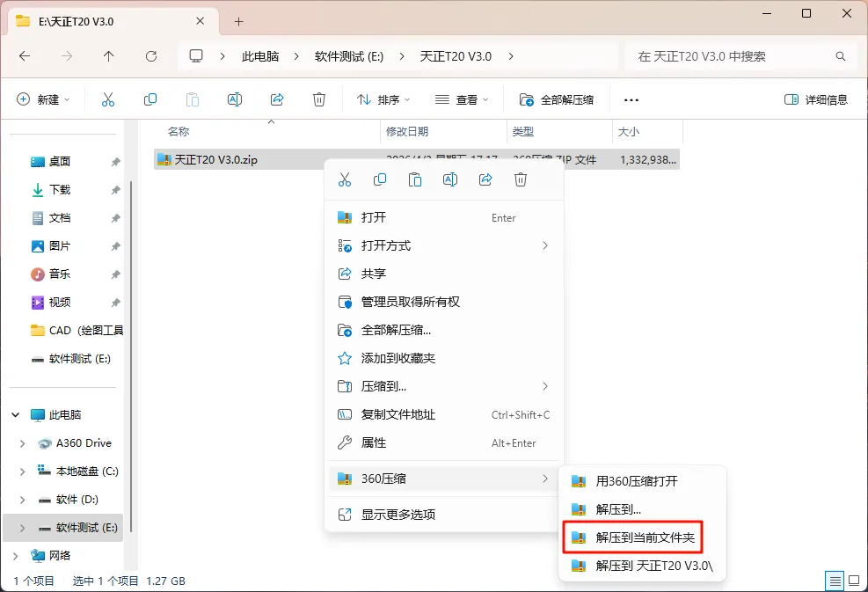
Task: Click 此电脑 in the address breadcrumb
Action: 260,56
